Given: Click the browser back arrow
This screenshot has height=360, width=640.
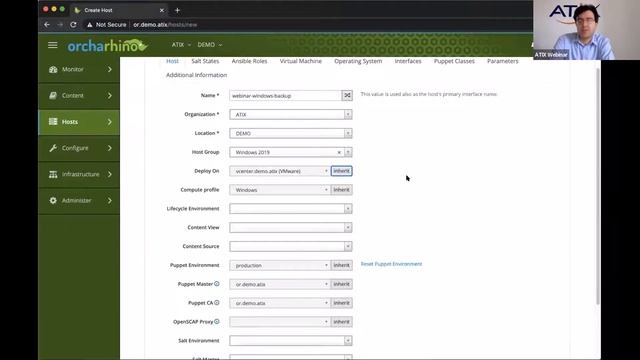Looking at the screenshot, I should [47, 24].
